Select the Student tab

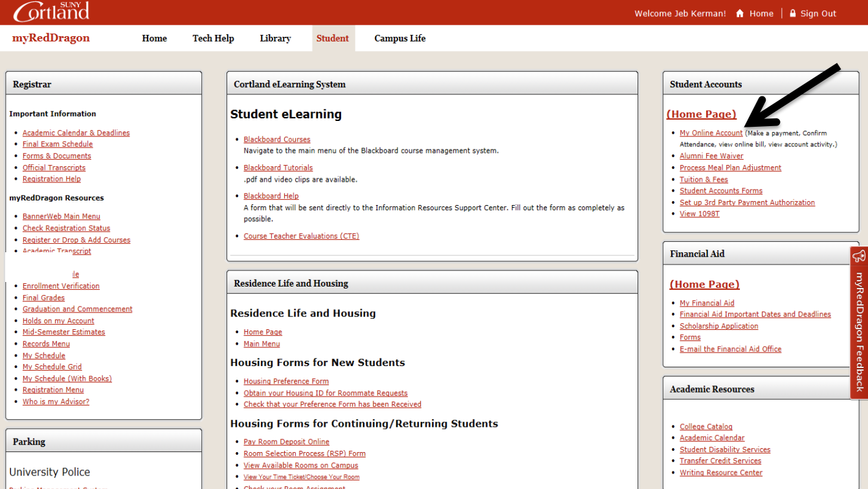point(332,38)
